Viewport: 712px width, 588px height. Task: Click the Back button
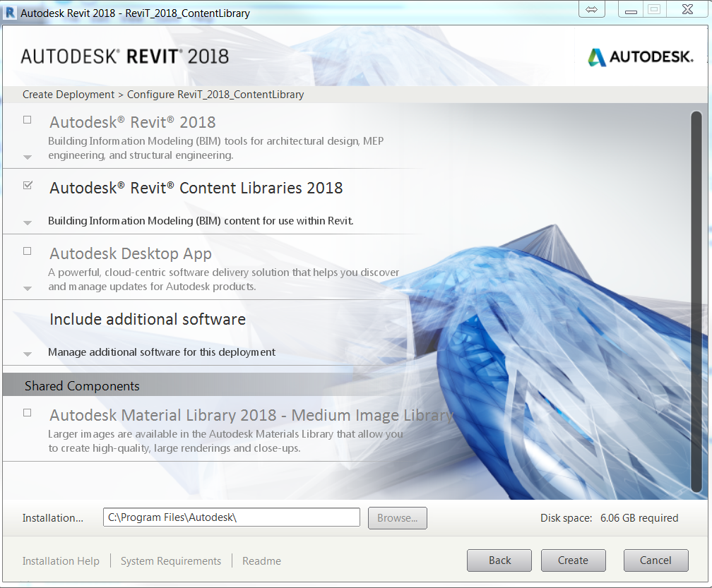pos(499,560)
